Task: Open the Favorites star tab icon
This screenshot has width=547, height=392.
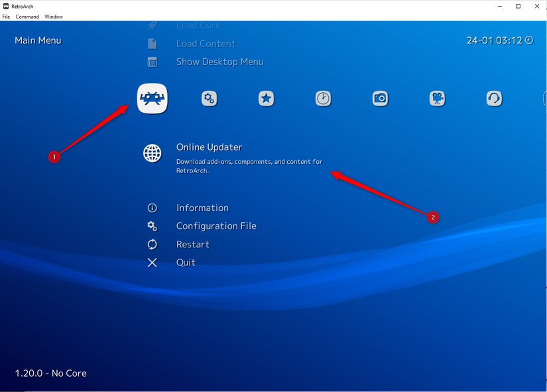Action: (x=266, y=99)
